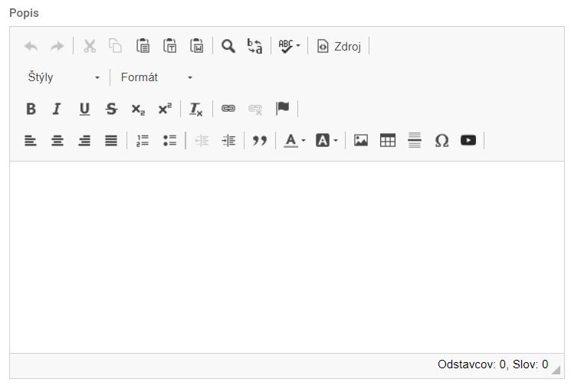The width and height of the screenshot is (581, 392).
Task: Insert an anchor with flag icon
Action: pyautogui.click(x=283, y=108)
